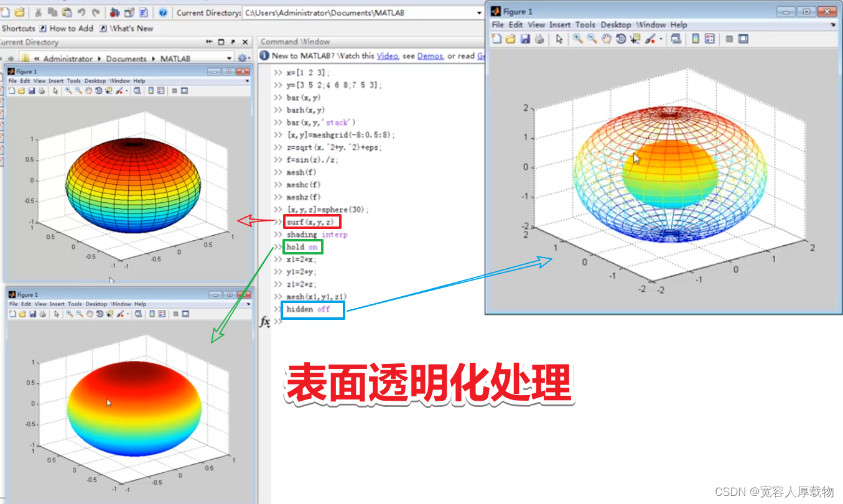Open File menu in mesh-sphere Figure window
The image size is (843, 504).
[498, 25]
